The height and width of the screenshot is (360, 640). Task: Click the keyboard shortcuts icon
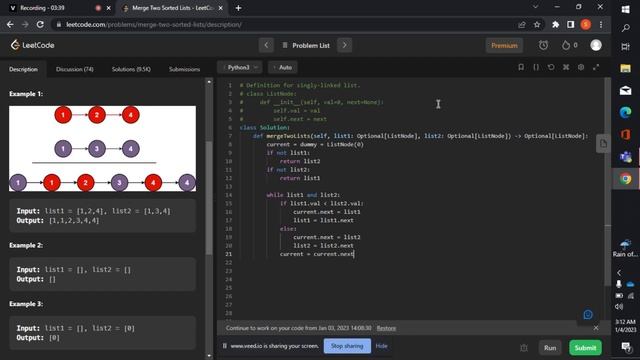pos(566,67)
